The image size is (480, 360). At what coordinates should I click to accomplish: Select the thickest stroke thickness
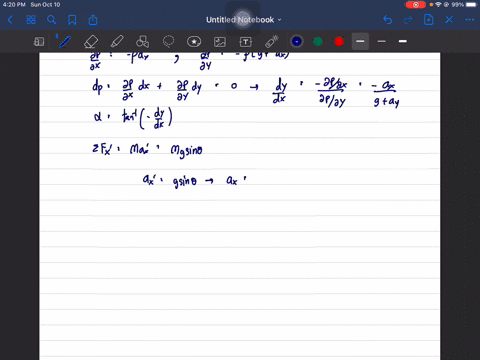(x=403, y=41)
